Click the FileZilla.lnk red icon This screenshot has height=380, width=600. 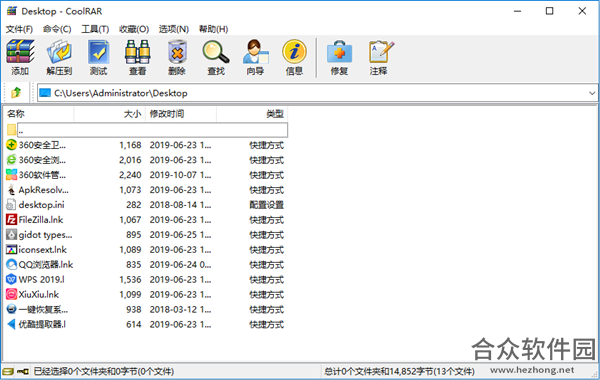tap(11, 220)
